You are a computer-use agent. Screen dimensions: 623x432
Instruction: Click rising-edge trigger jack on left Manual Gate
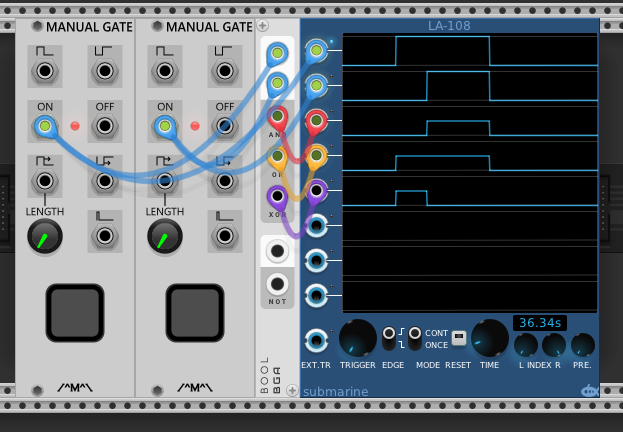pos(45,181)
